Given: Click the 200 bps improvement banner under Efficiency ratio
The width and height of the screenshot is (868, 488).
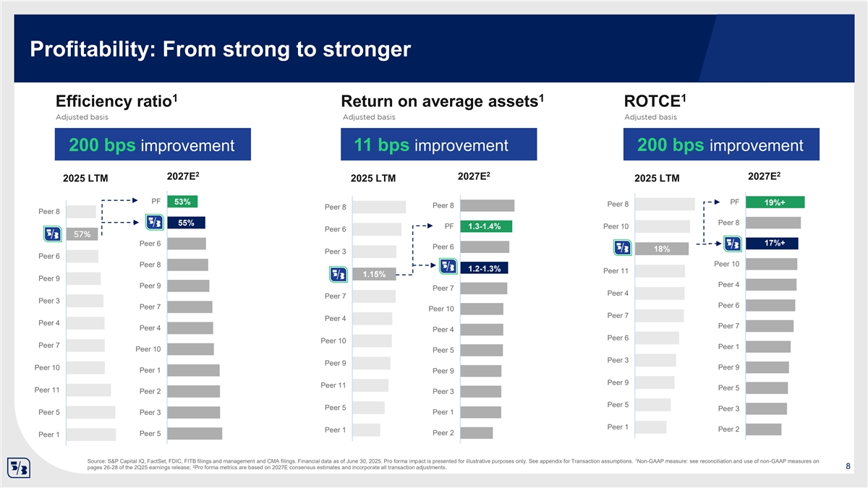Looking at the screenshot, I should tap(153, 145).
